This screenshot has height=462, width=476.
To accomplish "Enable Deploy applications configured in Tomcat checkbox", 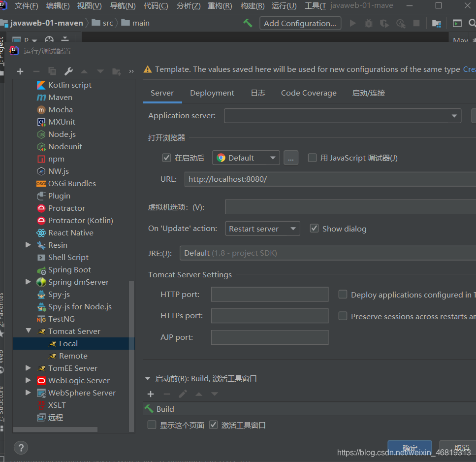I will pyautogui.click(x=343, y=294).
